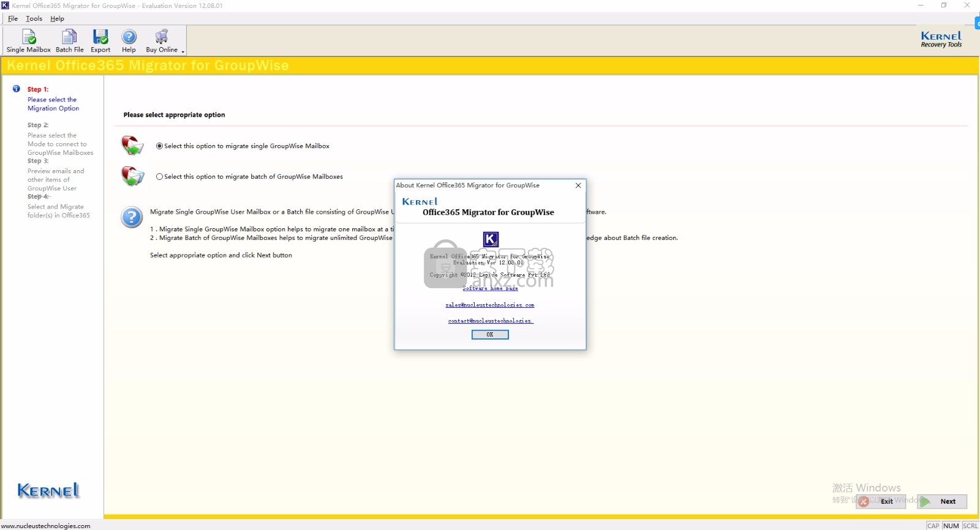Click the contact@nucleustechnologies email link
This screenshot has height=530, width=980.
(x=491, y=321)
